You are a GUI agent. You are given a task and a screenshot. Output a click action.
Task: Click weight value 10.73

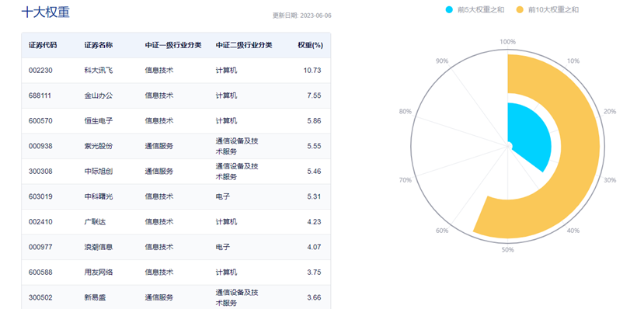point(312,71)
